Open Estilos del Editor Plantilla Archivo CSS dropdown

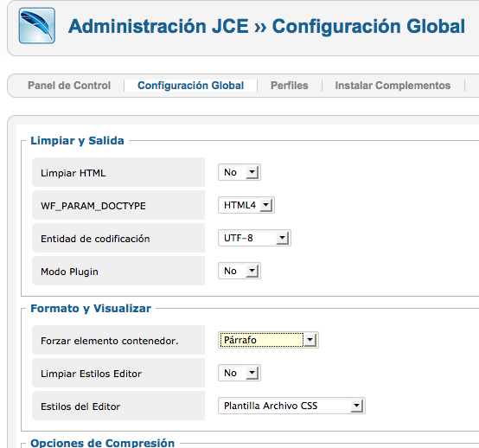coord(291,406)
